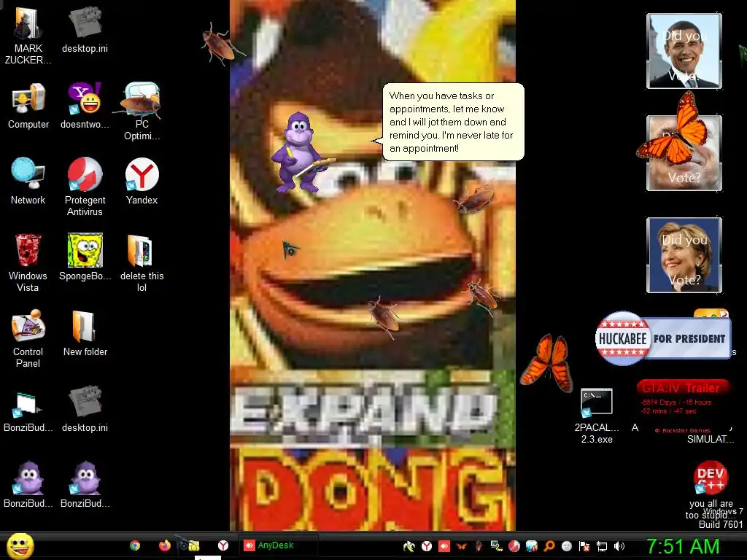Click the Huckabee For President gadget

coord(663,338)
